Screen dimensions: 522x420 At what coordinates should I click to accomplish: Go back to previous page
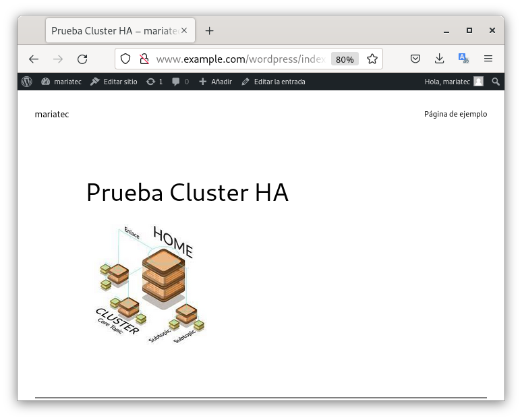(34, 59)
